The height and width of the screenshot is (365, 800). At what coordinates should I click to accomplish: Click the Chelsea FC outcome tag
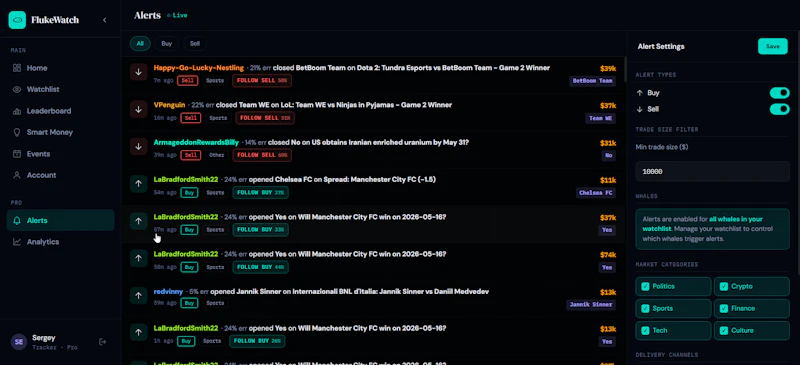tap(595, 193)
